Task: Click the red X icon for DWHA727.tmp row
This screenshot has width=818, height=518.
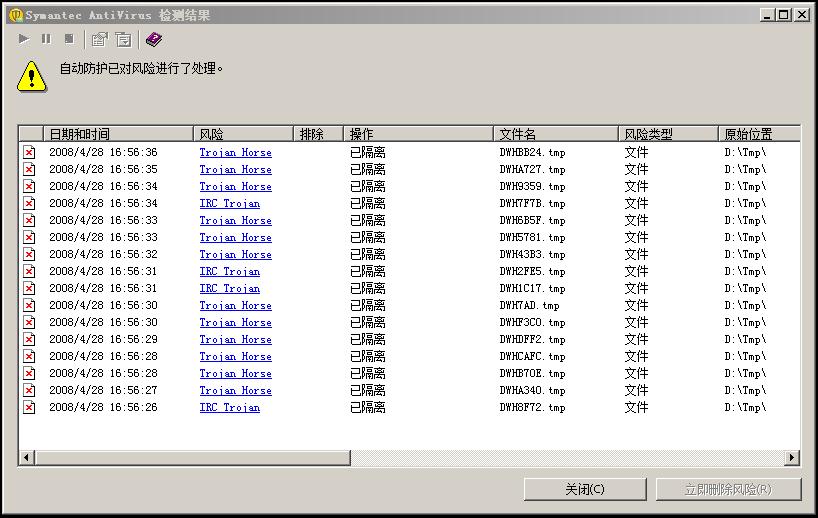Action: click(29, 170)
